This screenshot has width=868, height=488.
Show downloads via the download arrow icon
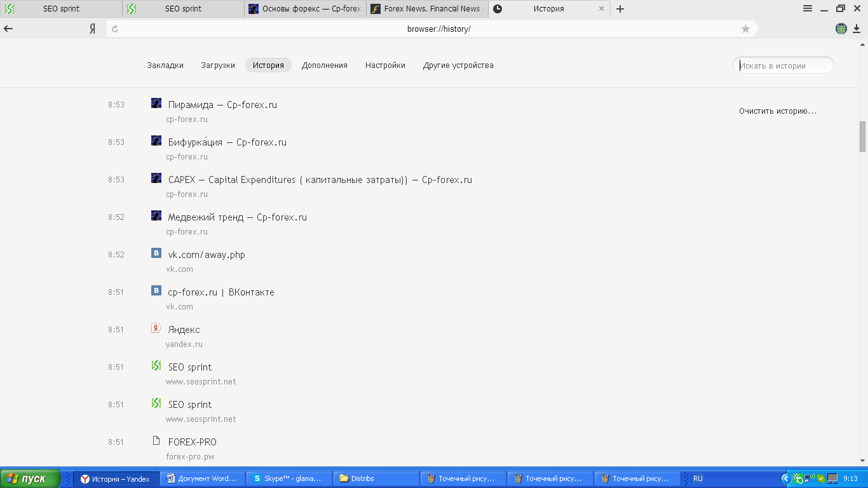pyautogui.click(x=857, y=29)
